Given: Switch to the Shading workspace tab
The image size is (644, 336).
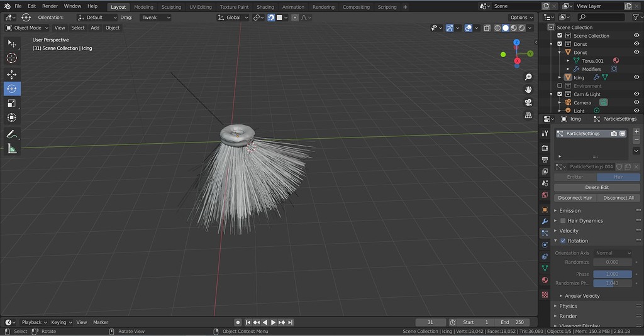Looking at the screenshot, I should (265, 7).
